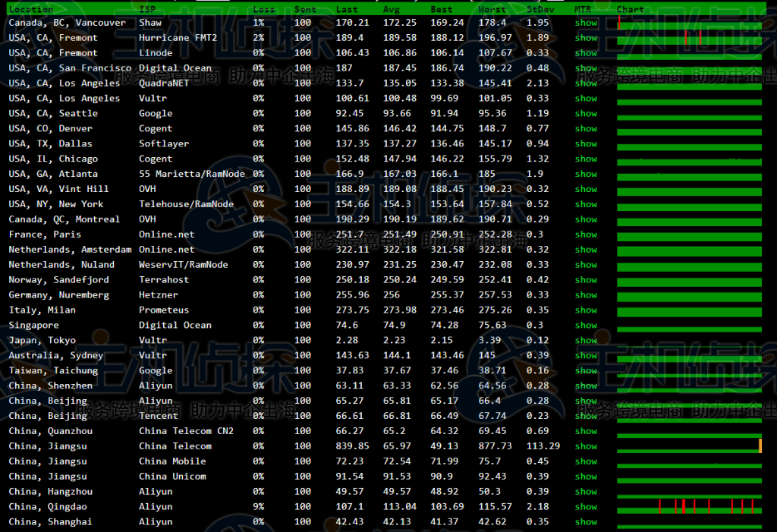Open show link for Germany, Nuremberg Hetzner

586,294
